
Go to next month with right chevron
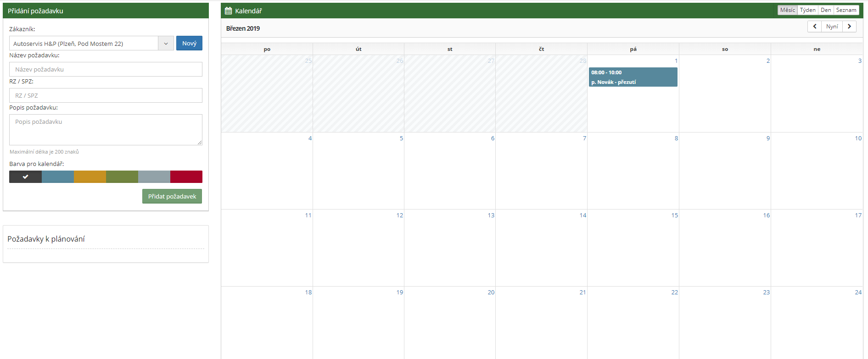(x=849, y=27)
